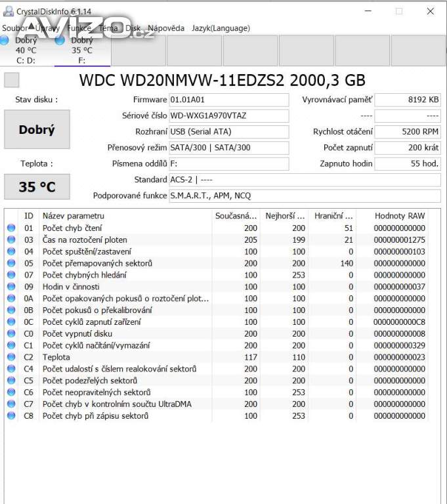The height and width of the screenshot is (504, 447).
Task: Click status orb for ID C6 neopravitelných sektorů
Action: click(x=11, y=392)
